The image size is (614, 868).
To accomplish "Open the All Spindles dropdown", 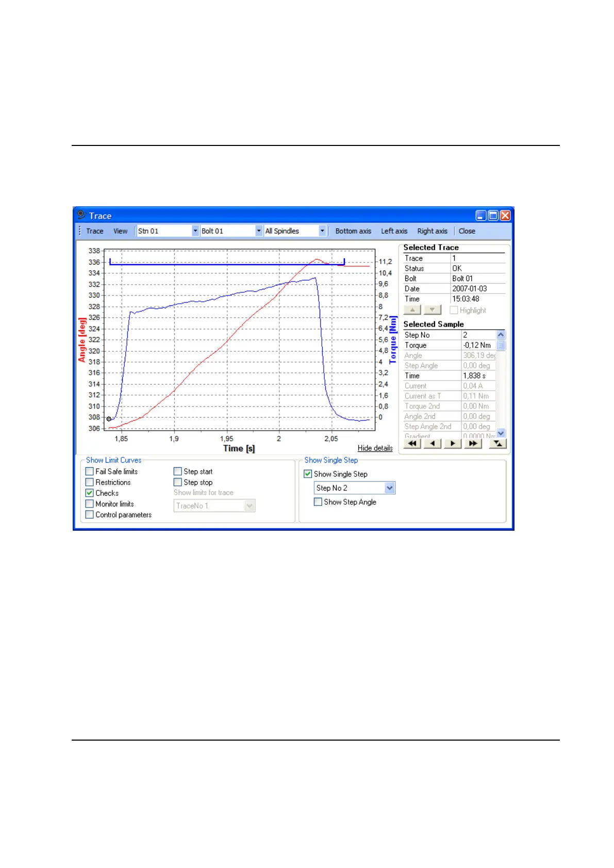I will (x=322, y=231).
